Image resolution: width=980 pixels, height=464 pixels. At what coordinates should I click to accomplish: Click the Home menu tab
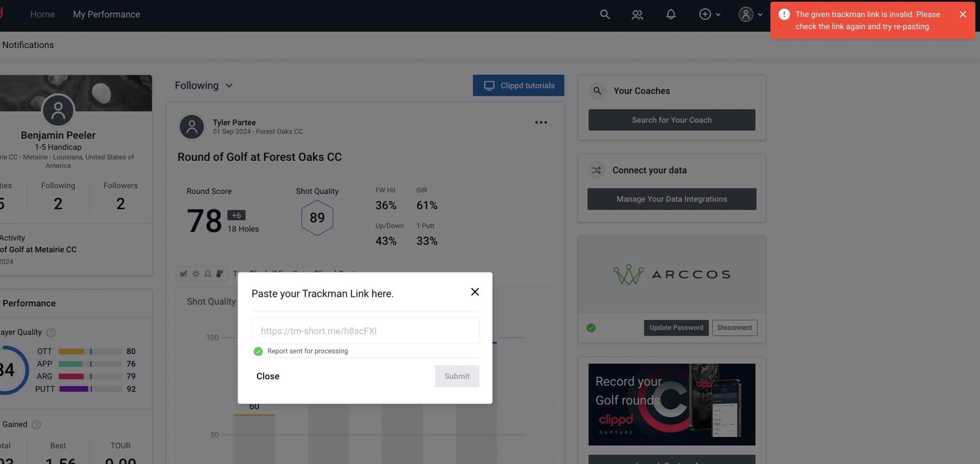[42, 14]
